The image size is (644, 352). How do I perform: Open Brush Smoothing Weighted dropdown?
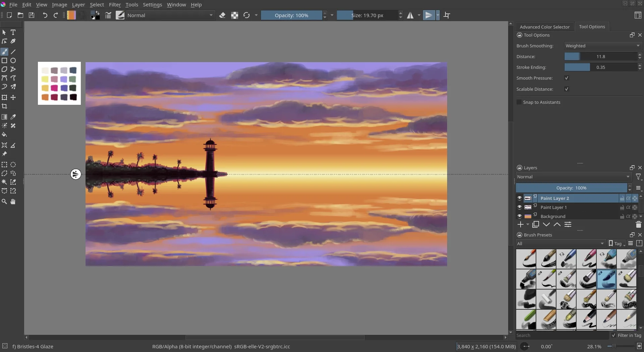[602, 46]
